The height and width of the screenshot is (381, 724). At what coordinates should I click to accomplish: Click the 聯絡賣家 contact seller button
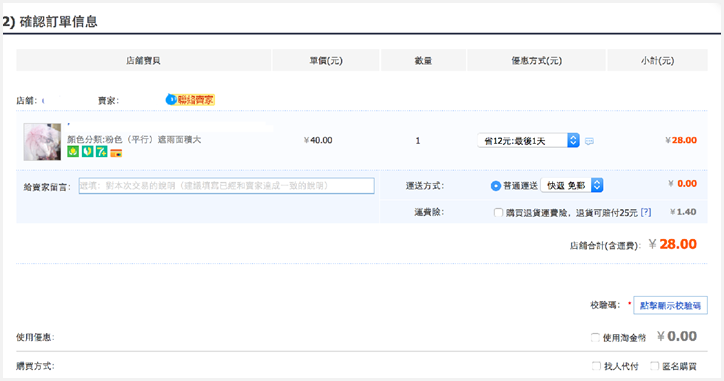point(195,100)
